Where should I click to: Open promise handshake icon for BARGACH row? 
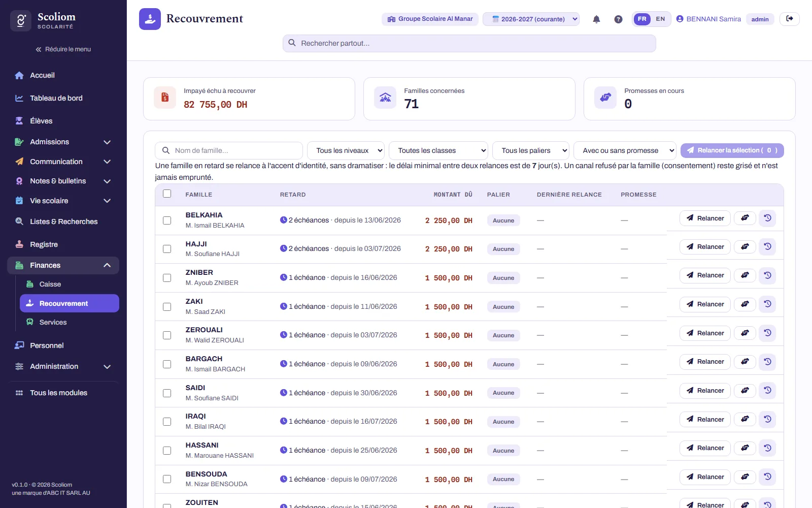pos(745,362)
